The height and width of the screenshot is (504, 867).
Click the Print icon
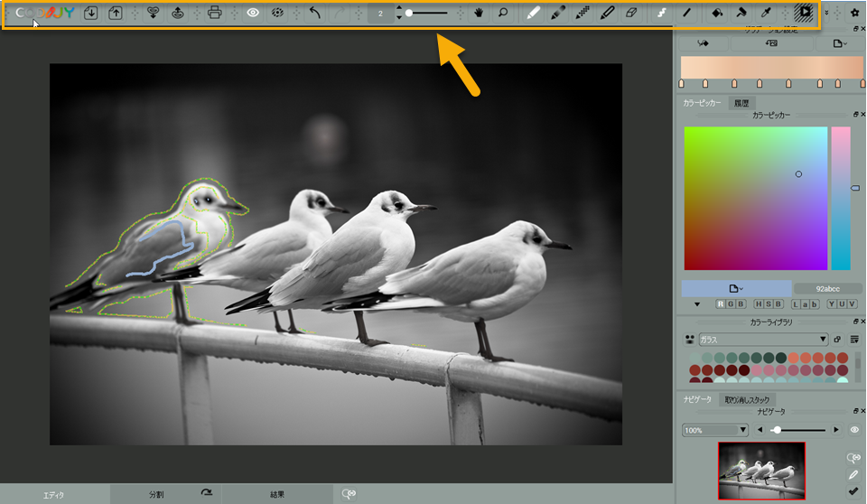215,13
